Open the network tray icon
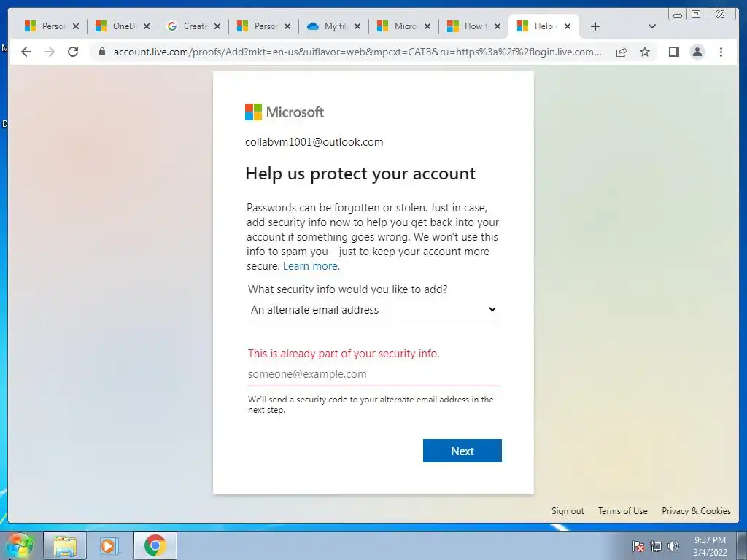 (656, 546)
